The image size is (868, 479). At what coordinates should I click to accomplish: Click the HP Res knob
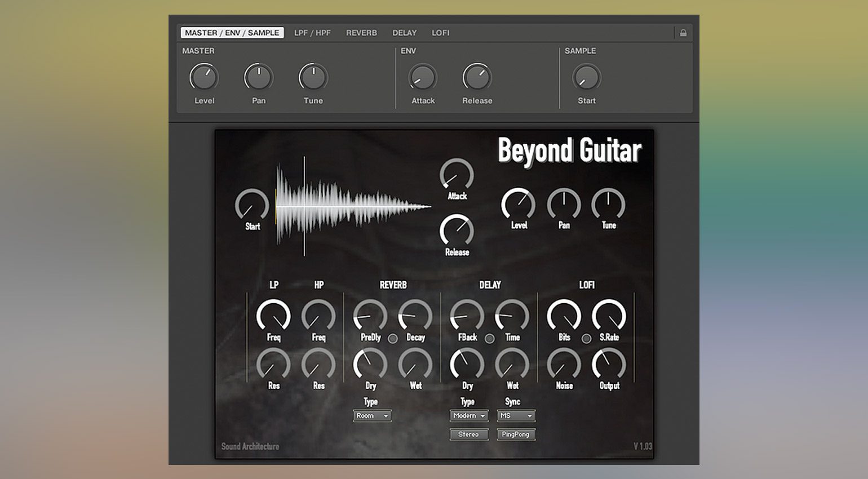[318, 364]
